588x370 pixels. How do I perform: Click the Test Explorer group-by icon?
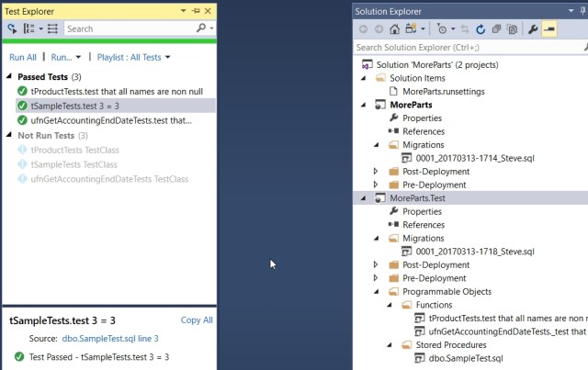pos(29,29)
